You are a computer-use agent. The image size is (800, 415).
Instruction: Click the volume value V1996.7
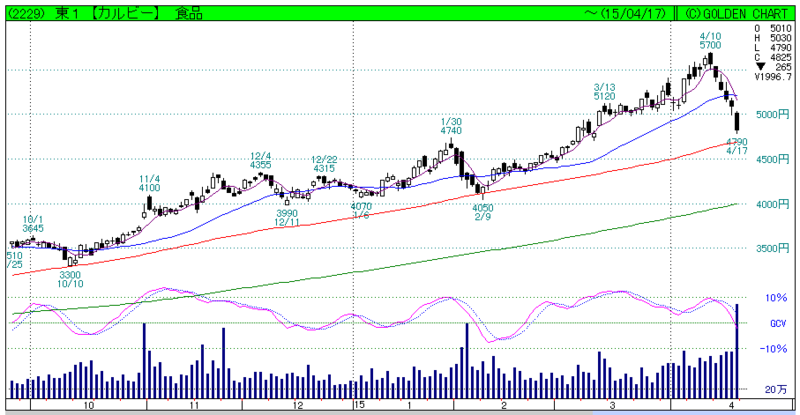(x=773, y=77)
